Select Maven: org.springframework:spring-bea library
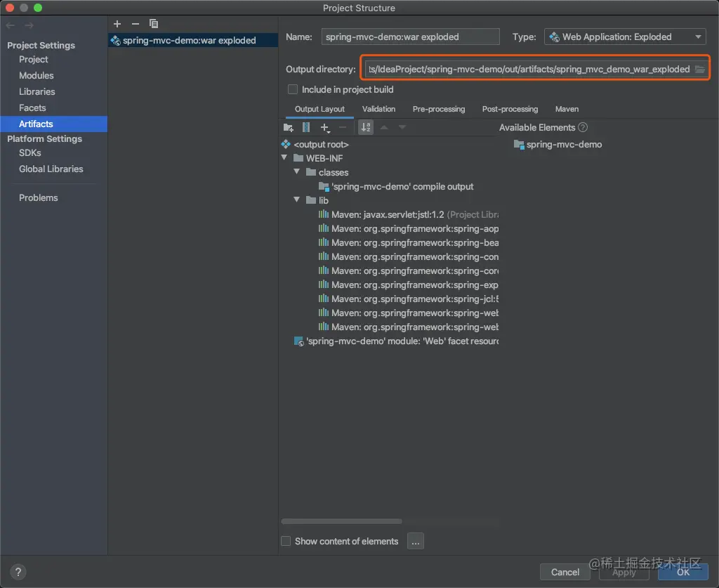Screen dimensions: 719x588 click(415, 242)
